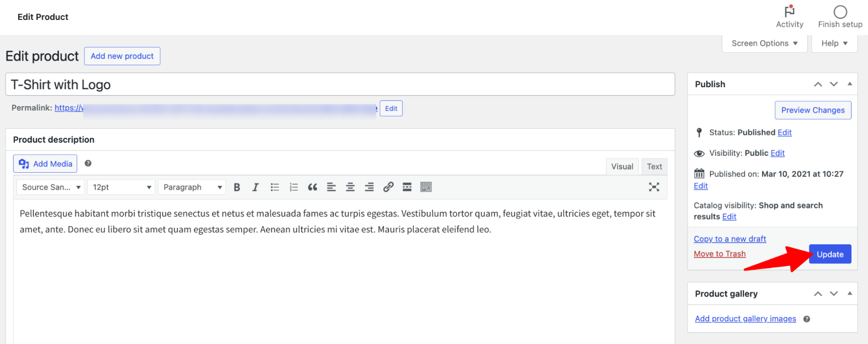Click help icon beside product gallery images
The height and width of the screenshot is (344, 868).
(x=806, y=319)
